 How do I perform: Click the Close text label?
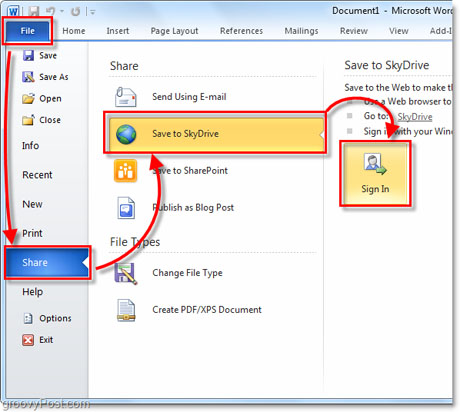50,120
